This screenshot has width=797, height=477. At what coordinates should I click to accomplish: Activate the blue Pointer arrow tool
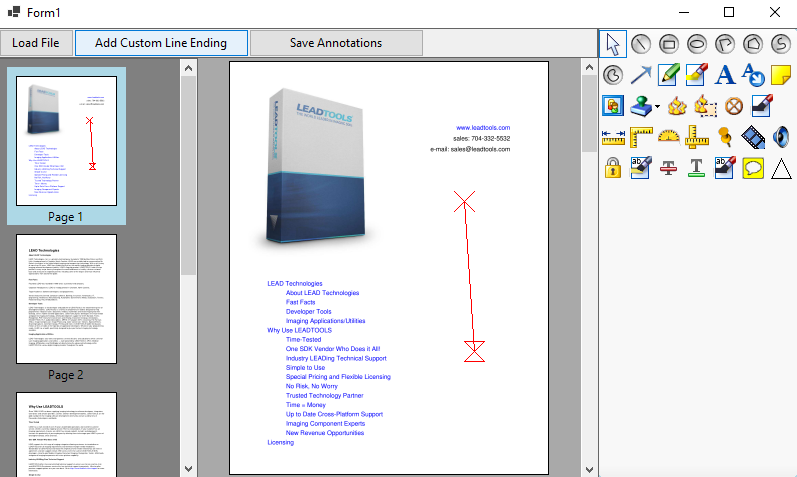coord(641,75)
